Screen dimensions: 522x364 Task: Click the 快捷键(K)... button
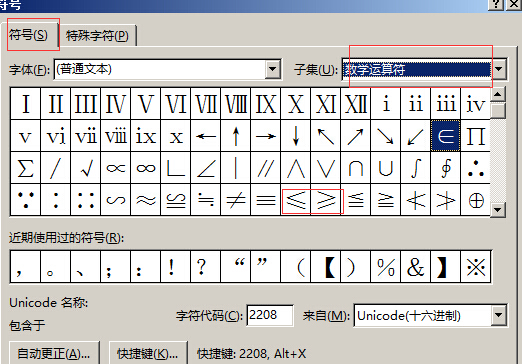pos(148,353)
